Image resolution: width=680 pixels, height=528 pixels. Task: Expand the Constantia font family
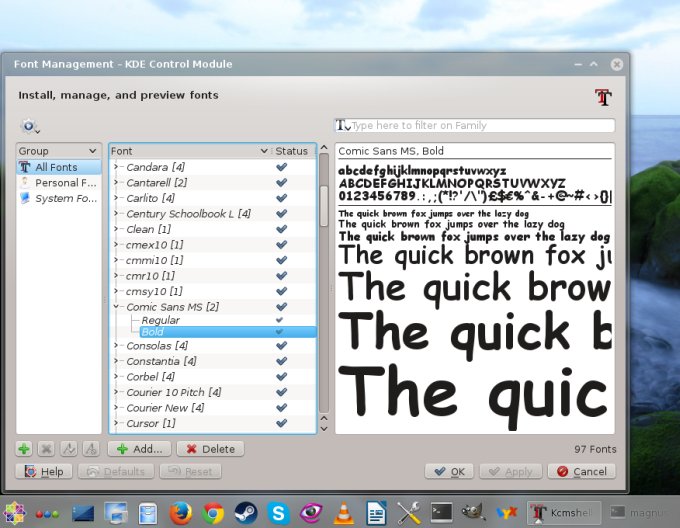(x=116, y=361)
